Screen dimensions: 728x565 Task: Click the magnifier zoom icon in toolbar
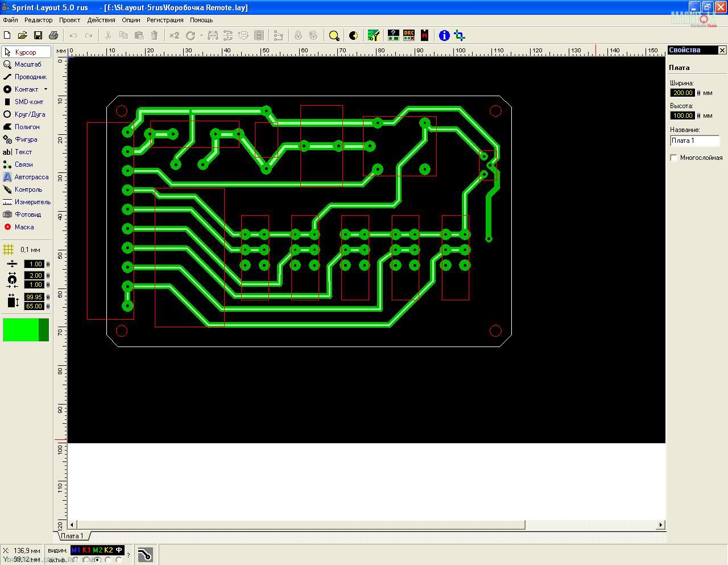[334, 35]
